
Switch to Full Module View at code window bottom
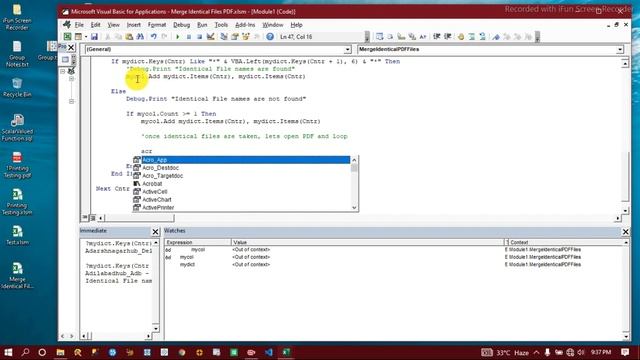pyautogui.click(x=93, y=218)
